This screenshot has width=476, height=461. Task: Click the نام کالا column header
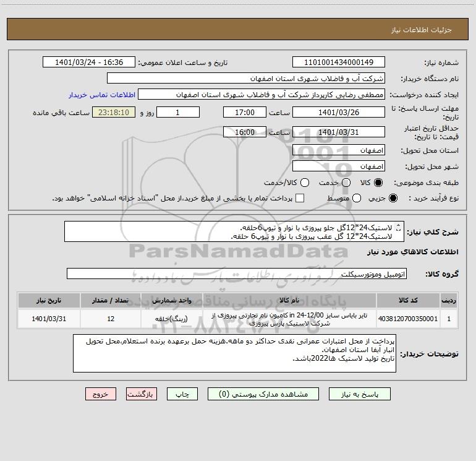[x=289, y=300]
